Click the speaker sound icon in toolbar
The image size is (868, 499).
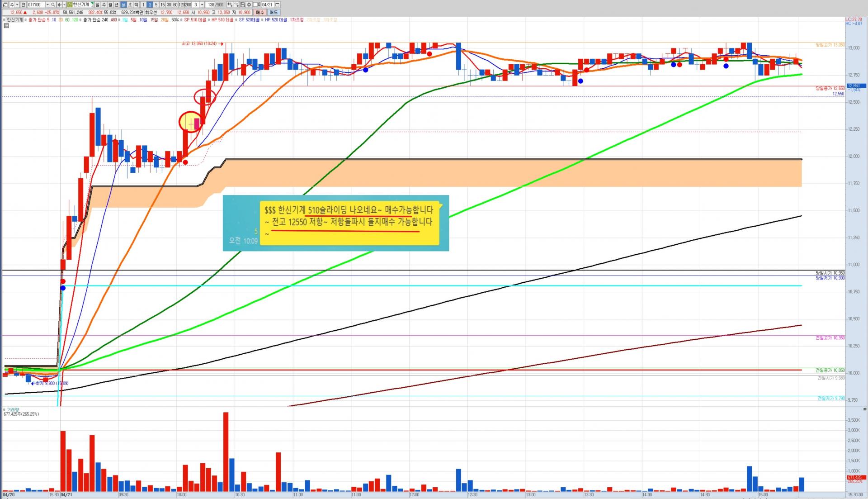click(x=59, y=5)
